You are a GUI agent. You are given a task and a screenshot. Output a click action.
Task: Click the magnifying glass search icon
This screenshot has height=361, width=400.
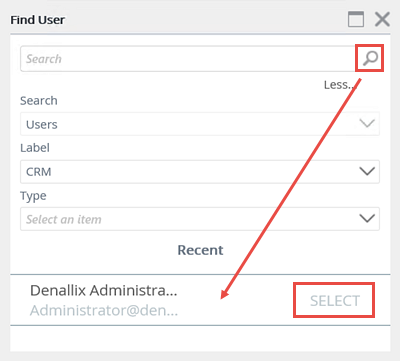pyautogui.click(x=370, y=58)
